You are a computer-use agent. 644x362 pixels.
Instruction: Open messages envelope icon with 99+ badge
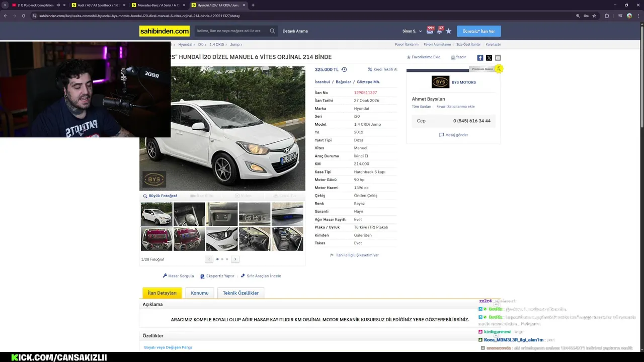pyautogui.click(x=430, y=31)
